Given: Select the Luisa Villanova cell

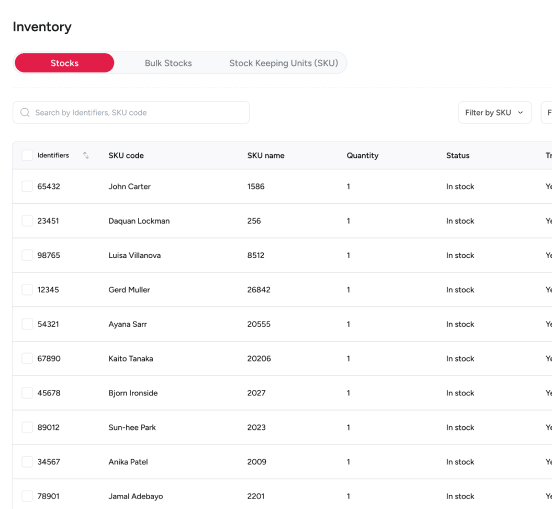Looking at the screenshot, I should coord(134,255).
